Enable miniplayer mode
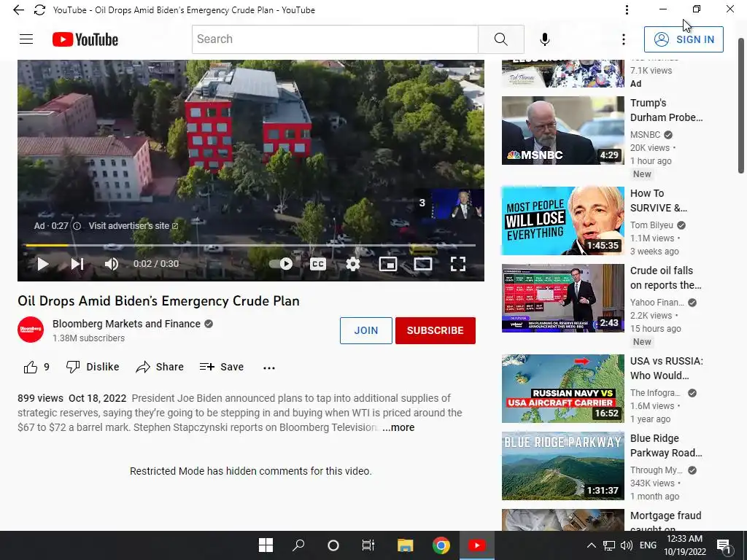 388,264
